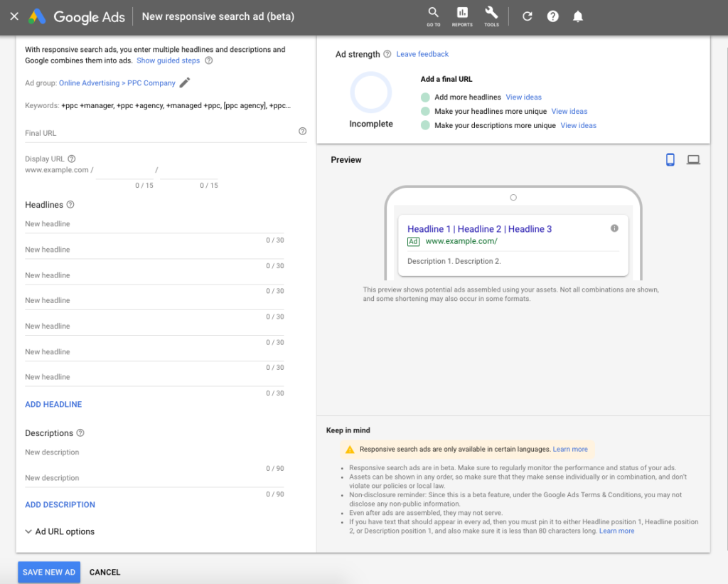The height and width of the screenshot is (584, 728).
Task: Click the Final URL input field
Action: [142, 132]
